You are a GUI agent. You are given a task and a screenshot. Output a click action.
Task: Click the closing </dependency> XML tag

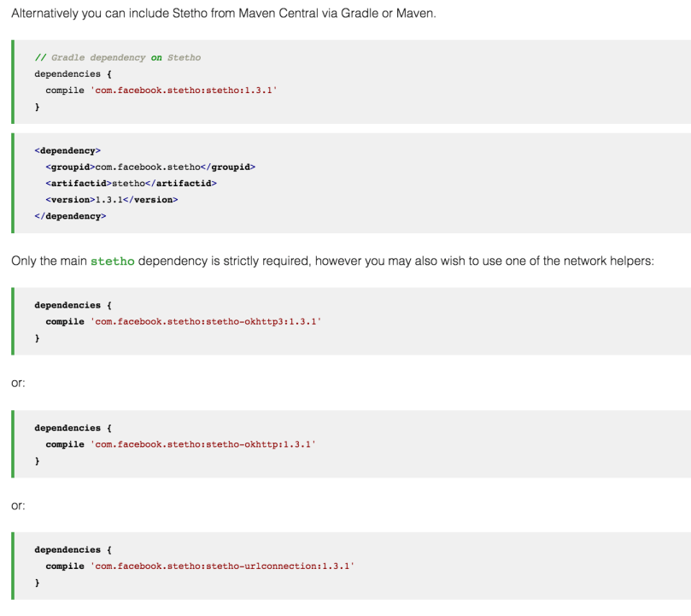click(x=70, y=216)
